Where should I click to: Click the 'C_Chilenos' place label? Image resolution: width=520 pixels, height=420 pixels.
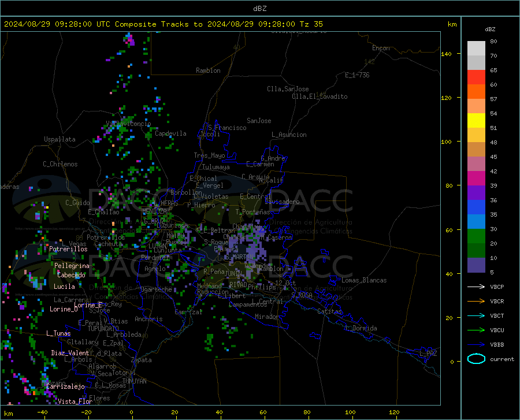tap(60, 164)
